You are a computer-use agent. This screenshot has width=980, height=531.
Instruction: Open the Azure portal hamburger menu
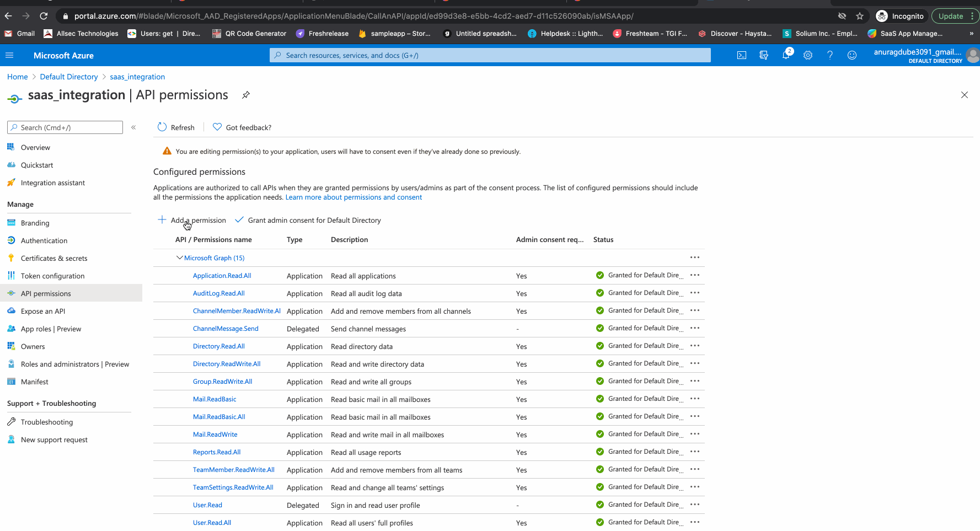[x=9, y=55]
